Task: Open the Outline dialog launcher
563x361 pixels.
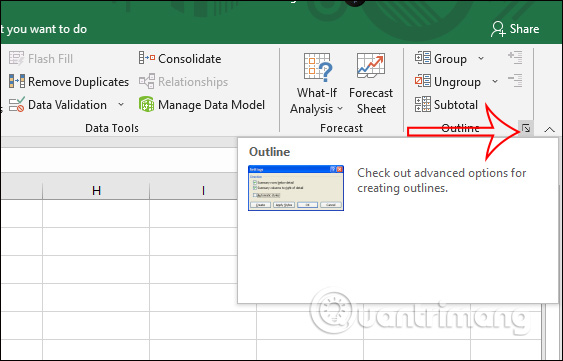Action: point(526,128)
